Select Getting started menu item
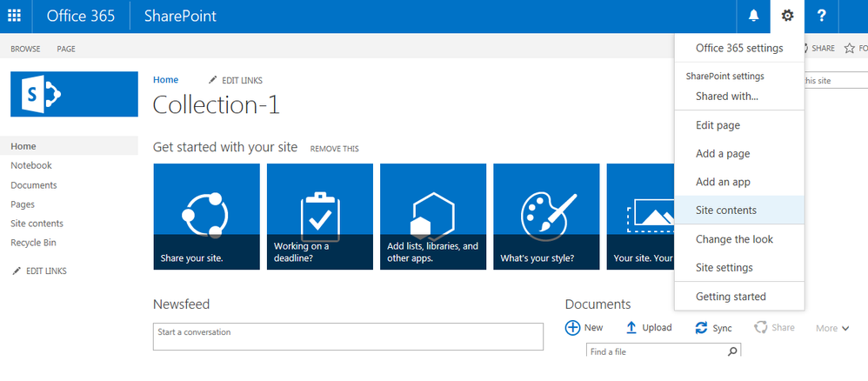Image resolution: width=868 pixels, height=381 pixels. pyautogui.click(x=739, y=297)
